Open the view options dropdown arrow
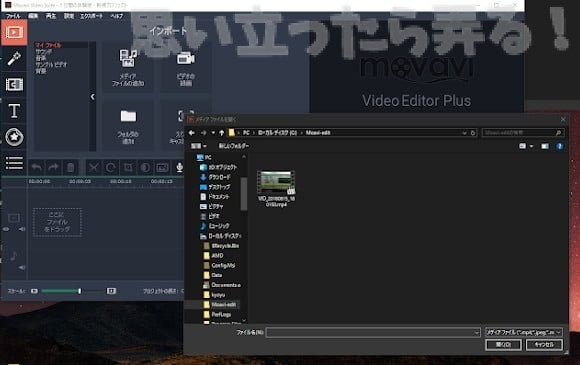 click(531, 146)
